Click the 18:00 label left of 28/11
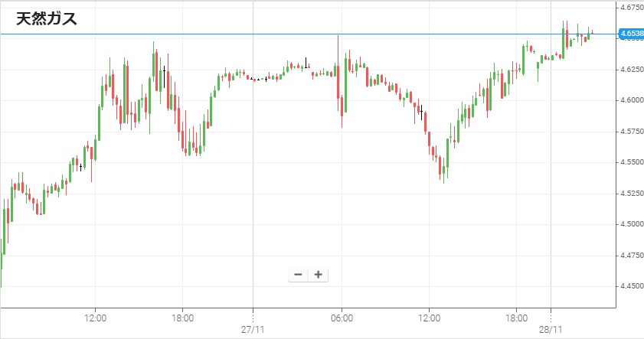Screen dimensions: 644x339 click(x=517, y=317)
